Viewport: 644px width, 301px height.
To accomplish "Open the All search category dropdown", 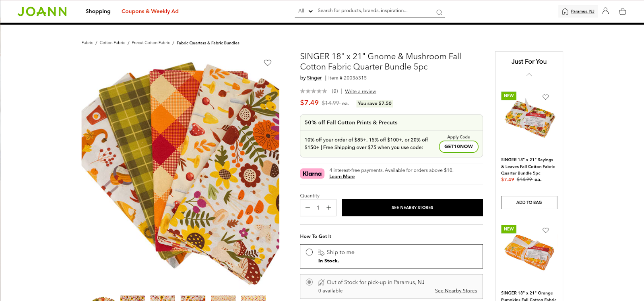I will pos(305,11).
